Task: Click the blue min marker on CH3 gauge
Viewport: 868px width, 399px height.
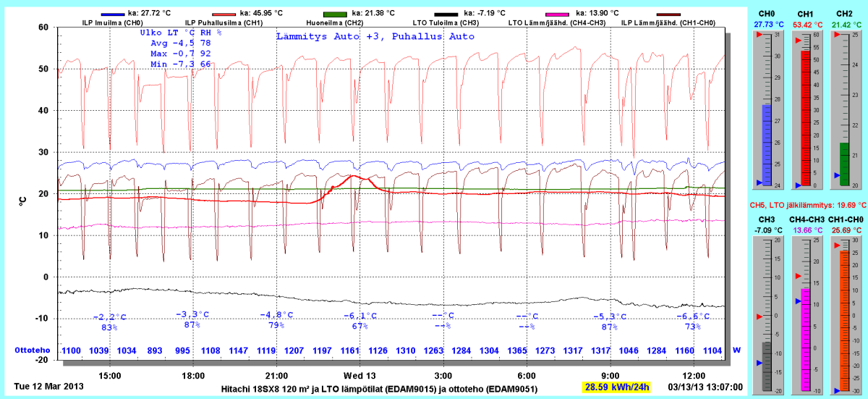Action: 759,363
